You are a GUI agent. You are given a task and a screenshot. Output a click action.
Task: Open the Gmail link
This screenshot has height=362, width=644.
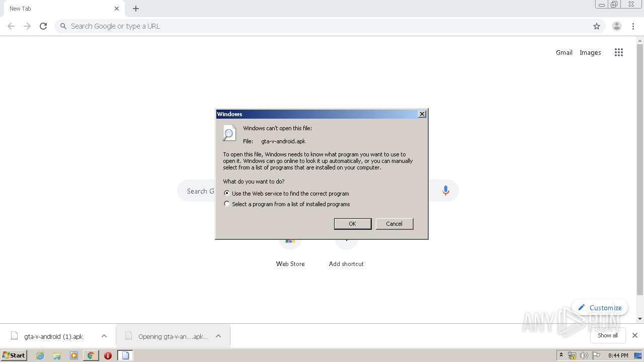point(564,52)
